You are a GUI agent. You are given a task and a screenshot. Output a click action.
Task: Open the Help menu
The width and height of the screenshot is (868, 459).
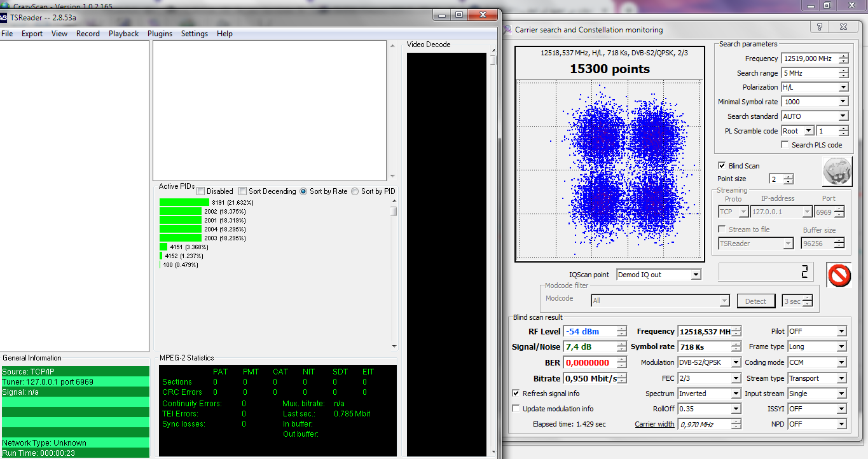click(x=224, y=34)
